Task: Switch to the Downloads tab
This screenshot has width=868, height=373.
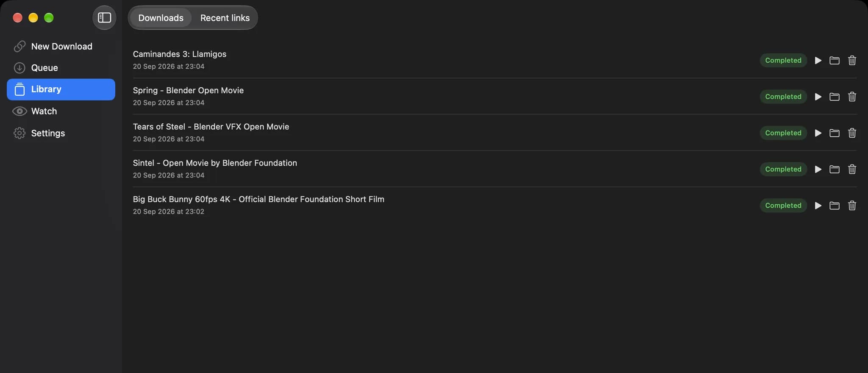Action: (x=161, y=18)
